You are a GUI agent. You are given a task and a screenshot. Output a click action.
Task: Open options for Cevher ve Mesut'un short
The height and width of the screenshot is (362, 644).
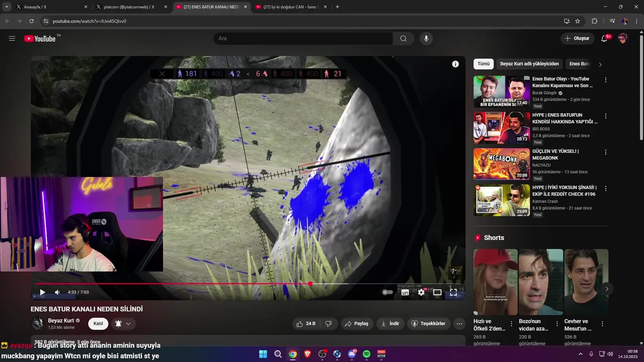coord(602,324)
